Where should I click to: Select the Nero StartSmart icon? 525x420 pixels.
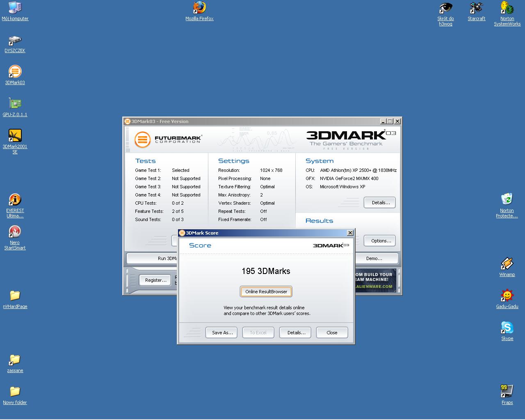15,237
